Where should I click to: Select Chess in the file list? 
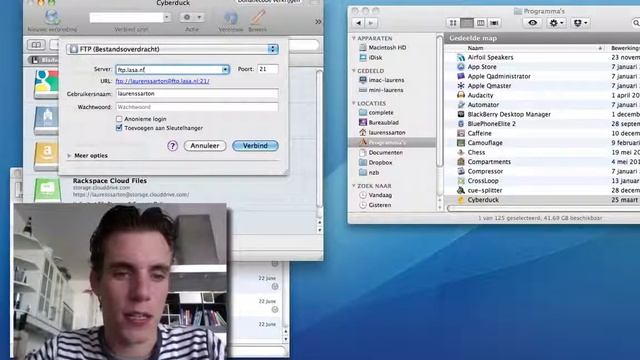tap(476, 152)
